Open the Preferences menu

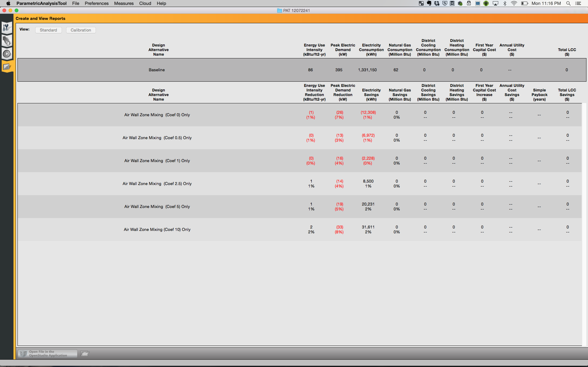point(96,3)
